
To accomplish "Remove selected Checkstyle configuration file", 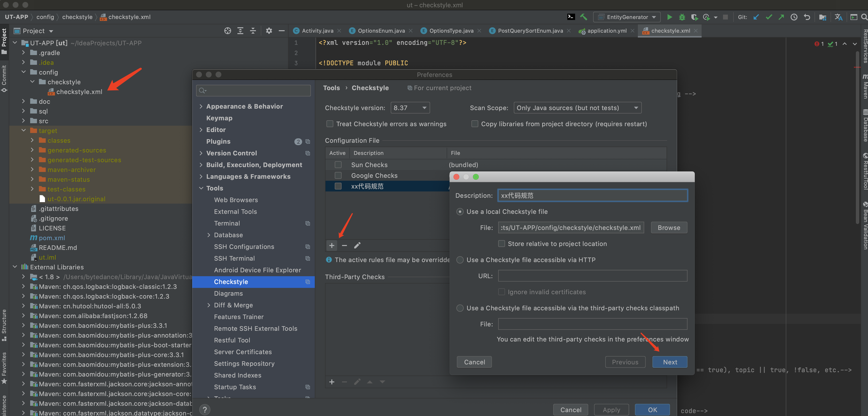I will pos(344,245).
